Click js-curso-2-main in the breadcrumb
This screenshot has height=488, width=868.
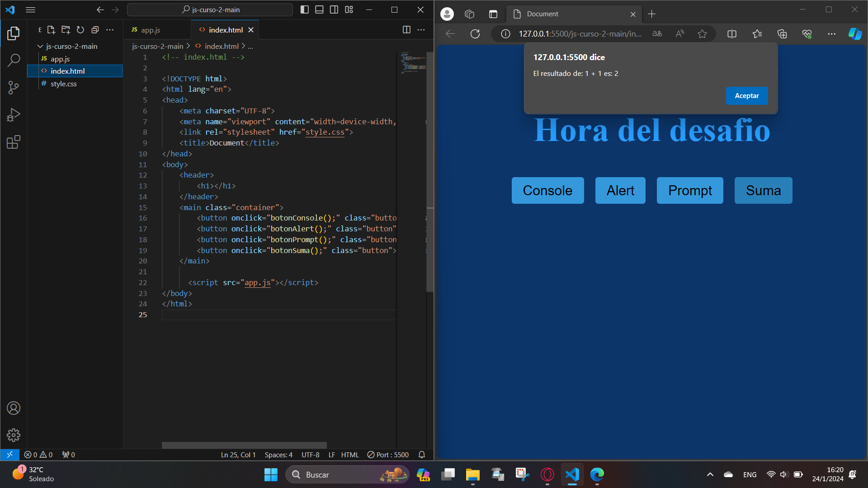click(x=157, y=46)
